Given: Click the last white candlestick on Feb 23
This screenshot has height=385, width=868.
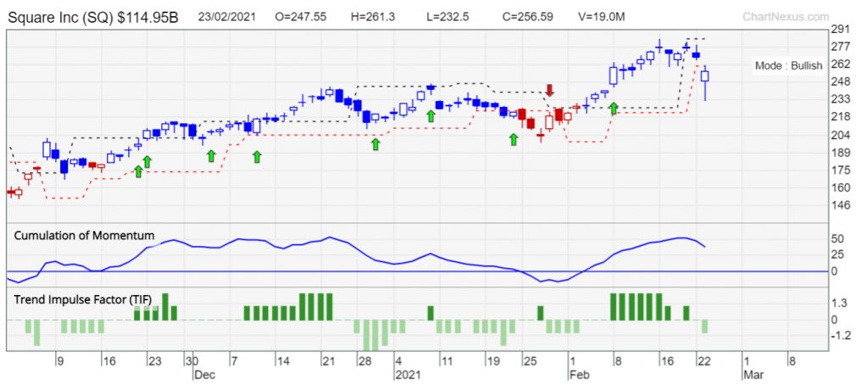Looking at the screenshot, I should [x=704, y=75].
